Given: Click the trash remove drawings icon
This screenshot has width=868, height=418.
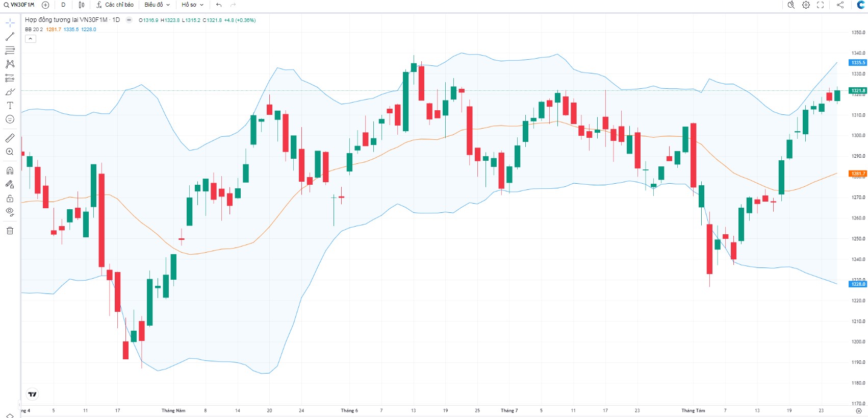Looking at the screenshot, I should pos(10,231).
